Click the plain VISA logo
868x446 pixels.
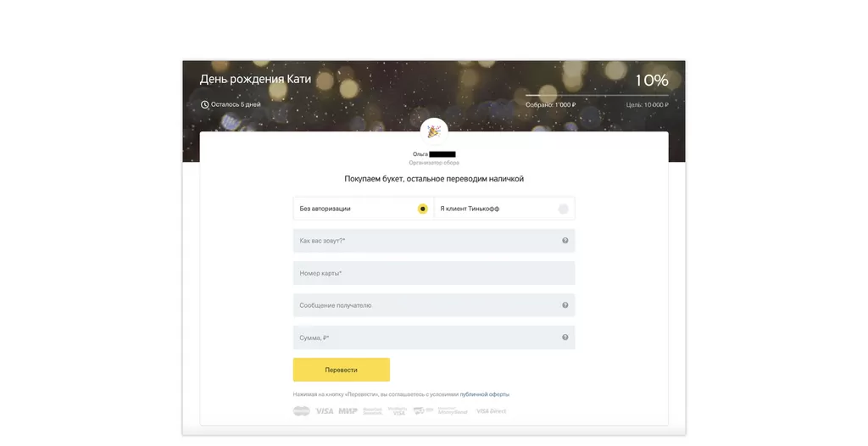click(325, 411)
